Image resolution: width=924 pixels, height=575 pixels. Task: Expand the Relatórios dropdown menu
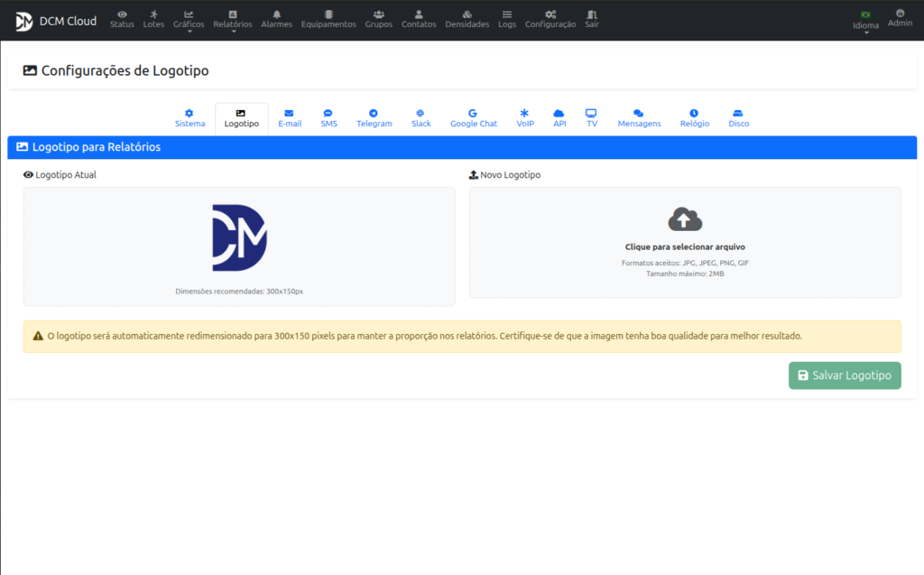point(233,19)
